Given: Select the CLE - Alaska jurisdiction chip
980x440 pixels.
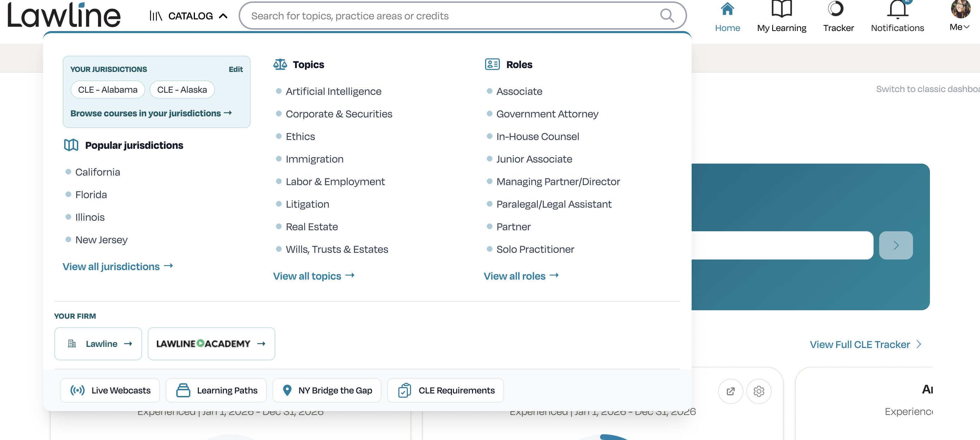Looking at the screenshot, I should point(182,90).
